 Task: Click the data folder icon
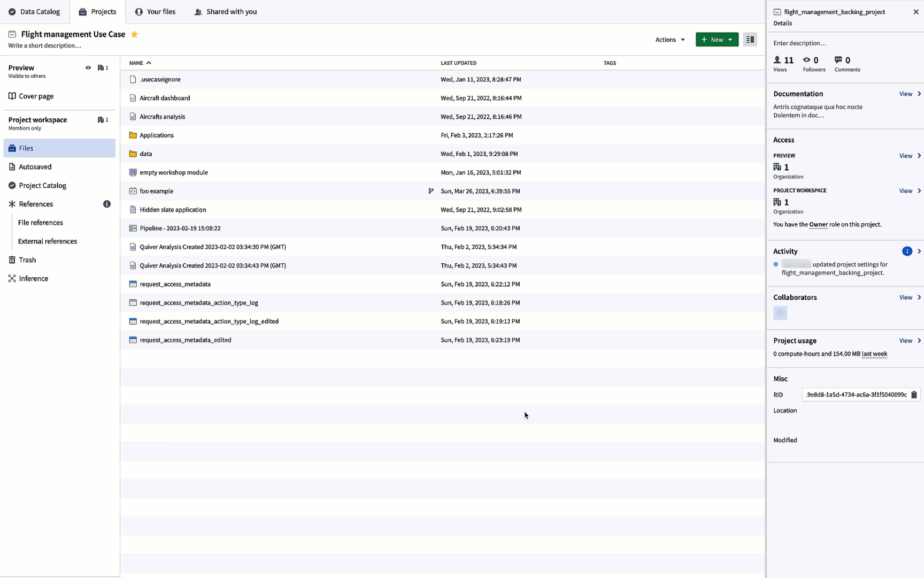point(133,154)
